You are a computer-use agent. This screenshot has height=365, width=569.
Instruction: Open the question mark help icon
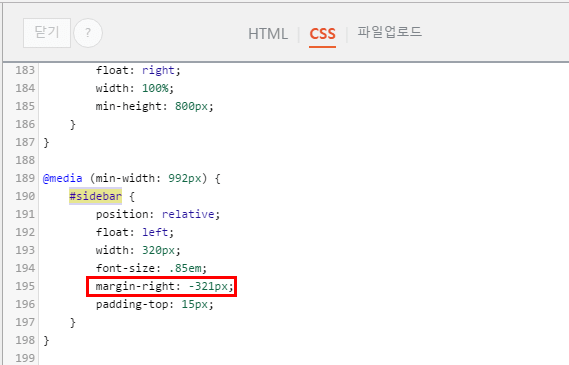click(x=88, y=33)
